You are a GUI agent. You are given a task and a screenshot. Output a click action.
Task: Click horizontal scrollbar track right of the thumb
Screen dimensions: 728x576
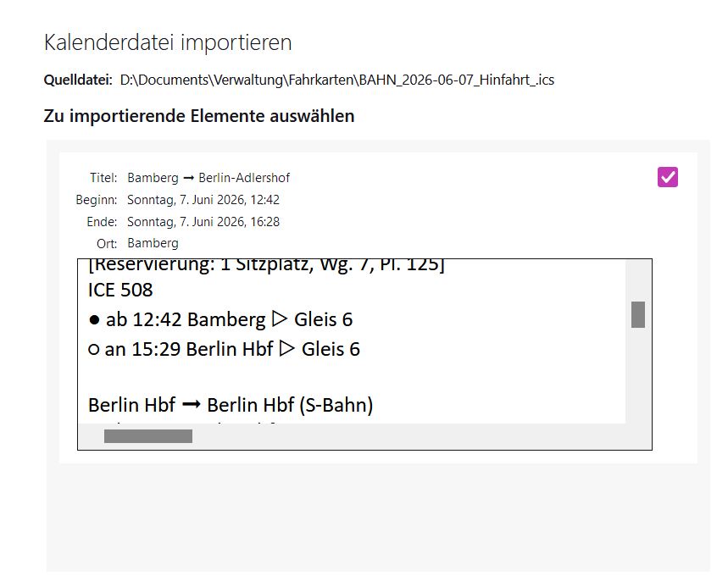pos(408,436)
